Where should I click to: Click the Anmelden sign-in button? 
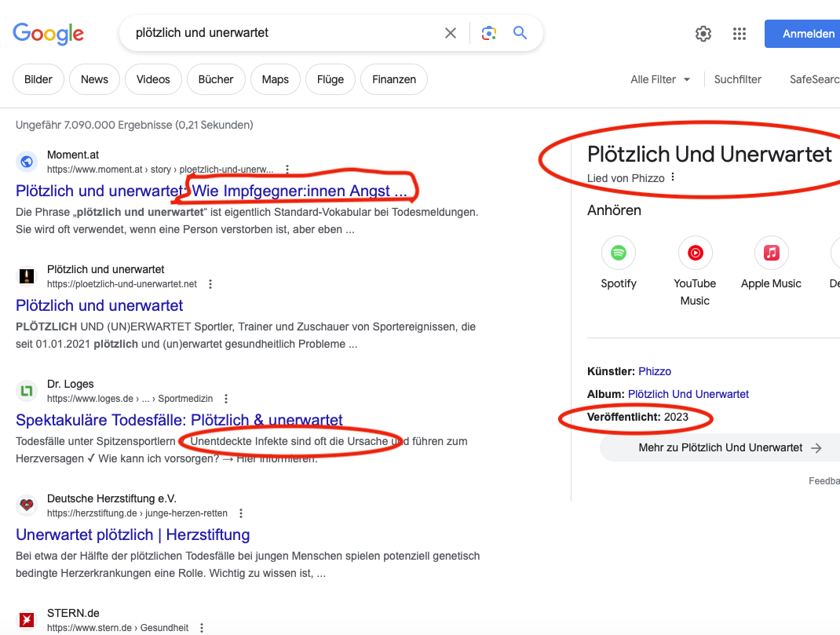point(802,34)
